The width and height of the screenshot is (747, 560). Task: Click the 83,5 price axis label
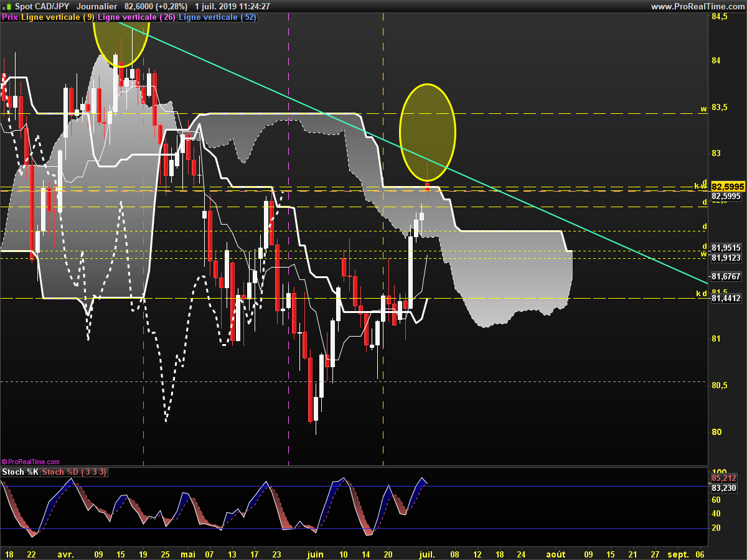(719, 108)
